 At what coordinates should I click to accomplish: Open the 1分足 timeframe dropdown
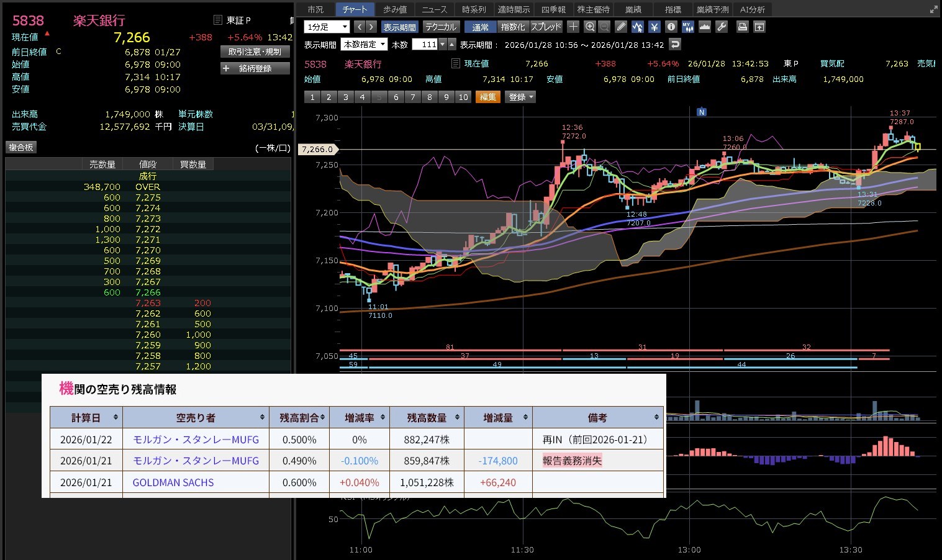coord(327,27)
